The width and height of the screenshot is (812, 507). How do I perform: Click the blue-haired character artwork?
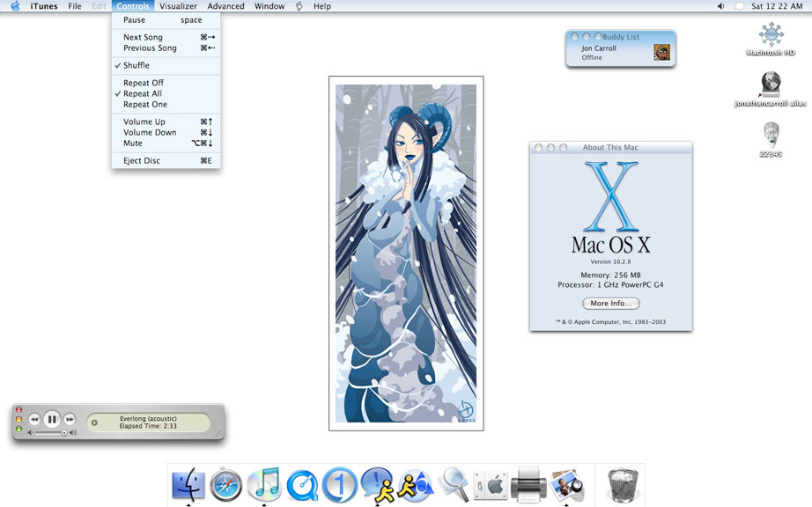coord(406,253)
